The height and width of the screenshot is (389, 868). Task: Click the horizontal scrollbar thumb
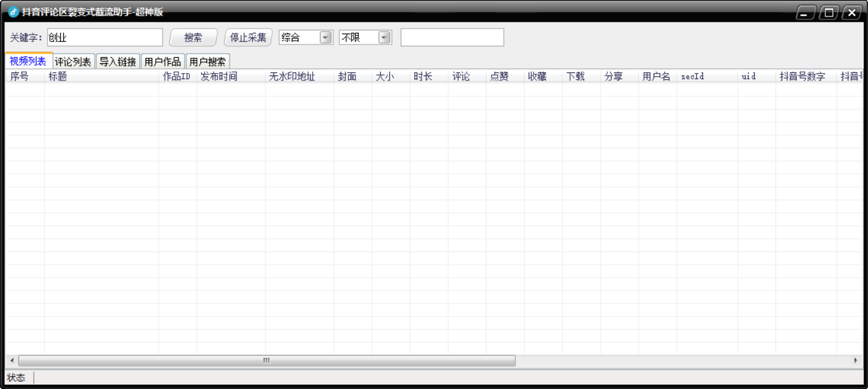pos(267,360)
